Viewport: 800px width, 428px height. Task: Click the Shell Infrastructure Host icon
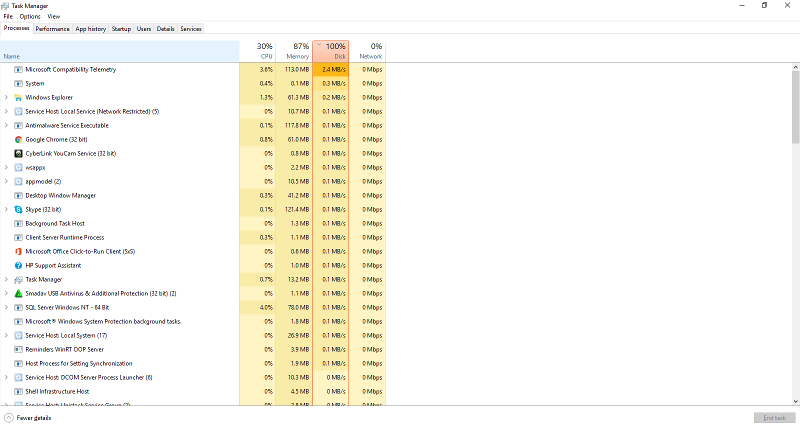pyautogui.click(x=18, y=392)
